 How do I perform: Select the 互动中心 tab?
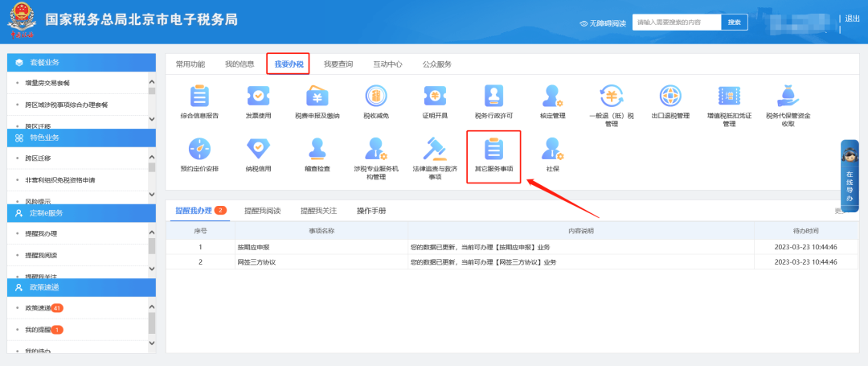[387, 64]
